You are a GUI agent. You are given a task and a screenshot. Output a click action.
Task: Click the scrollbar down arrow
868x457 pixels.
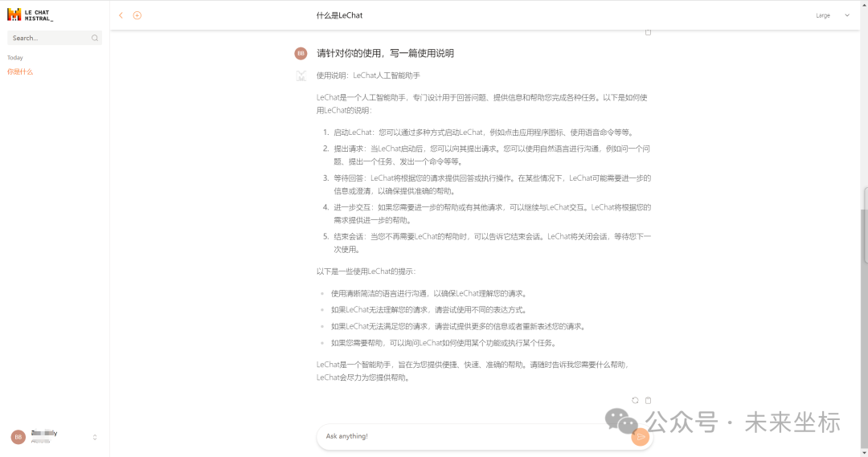point(865,453)
